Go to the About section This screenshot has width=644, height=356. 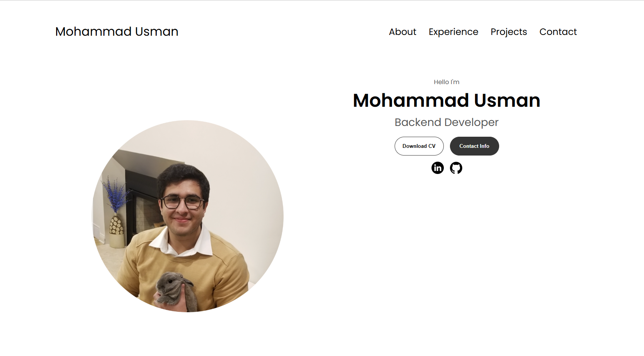click(402, 32)
